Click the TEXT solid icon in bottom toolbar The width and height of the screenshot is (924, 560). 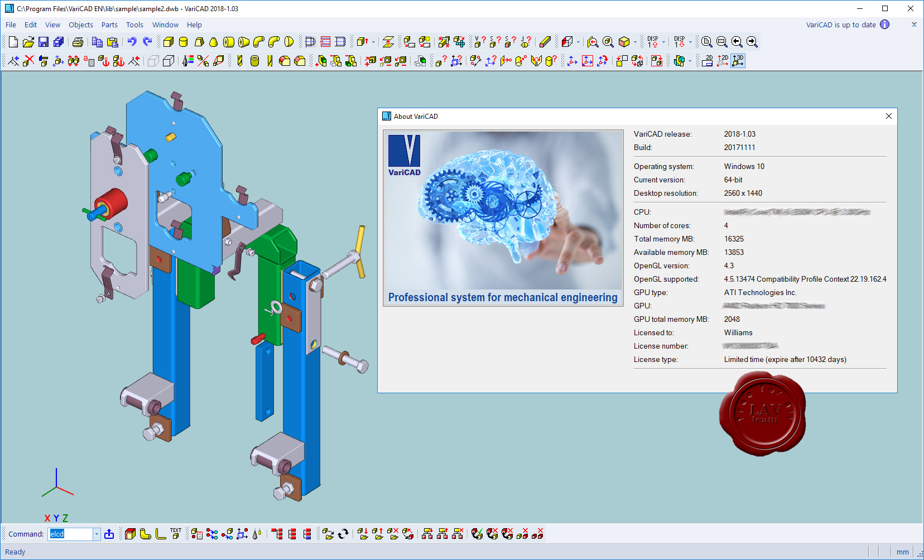pos(176,534)
